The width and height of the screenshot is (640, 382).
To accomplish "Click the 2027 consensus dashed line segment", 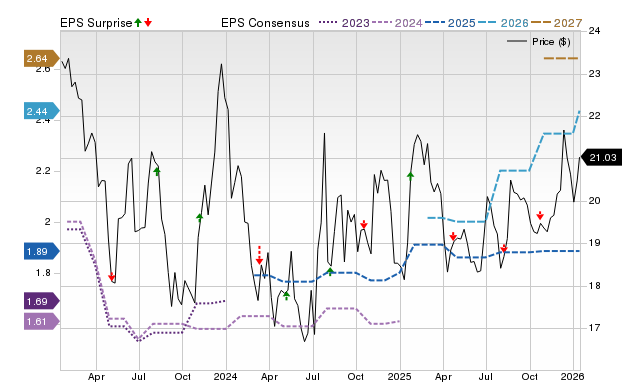I will point(561,58).
